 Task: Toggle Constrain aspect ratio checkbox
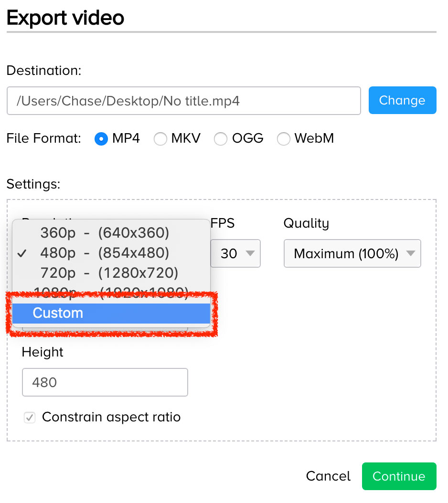[30, 418]
